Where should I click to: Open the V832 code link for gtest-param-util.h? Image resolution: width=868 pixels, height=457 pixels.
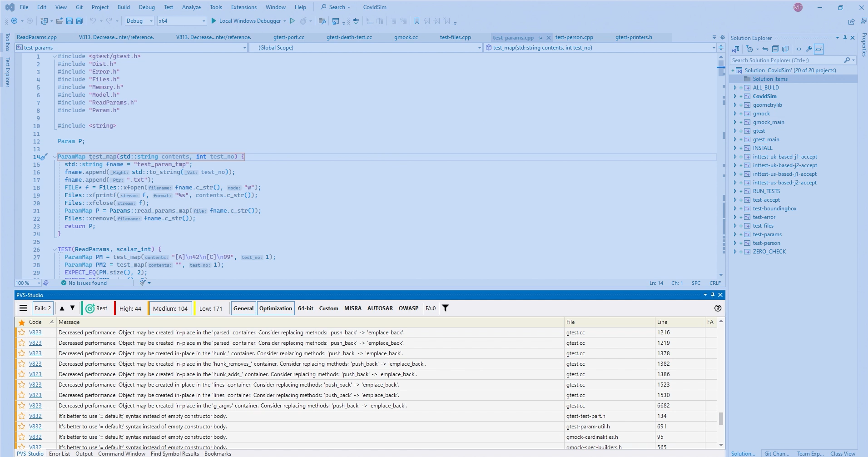point(35,427)
